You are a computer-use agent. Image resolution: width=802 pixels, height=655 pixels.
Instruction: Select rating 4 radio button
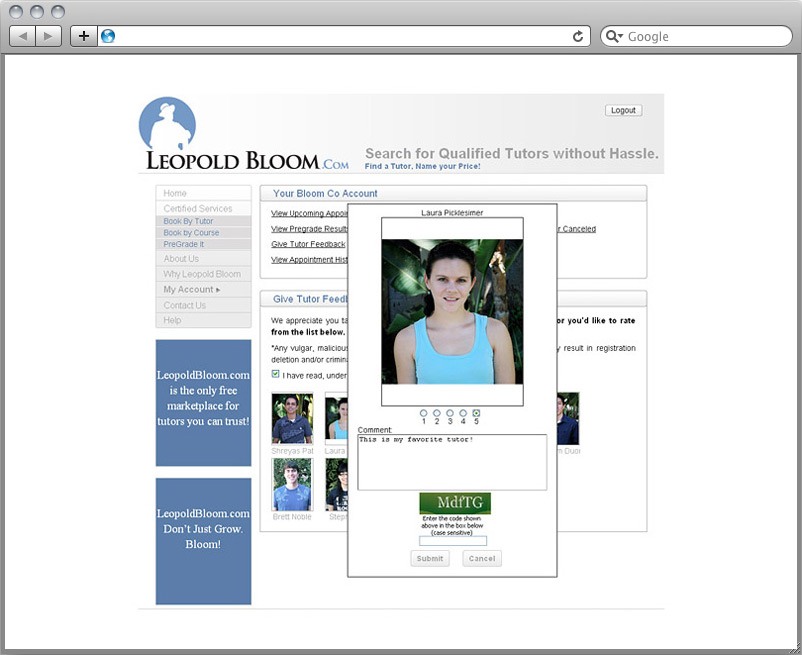(x=463, y=413)
